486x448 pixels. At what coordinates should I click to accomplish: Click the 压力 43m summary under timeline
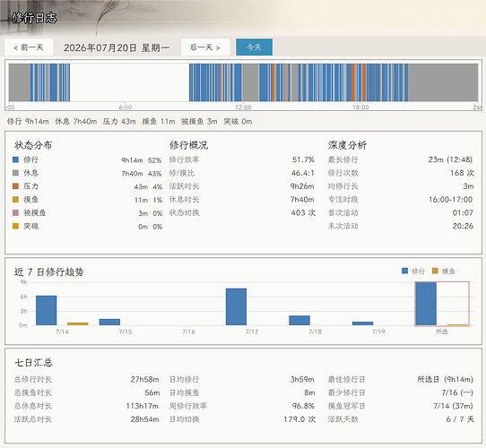click(119, 122)
